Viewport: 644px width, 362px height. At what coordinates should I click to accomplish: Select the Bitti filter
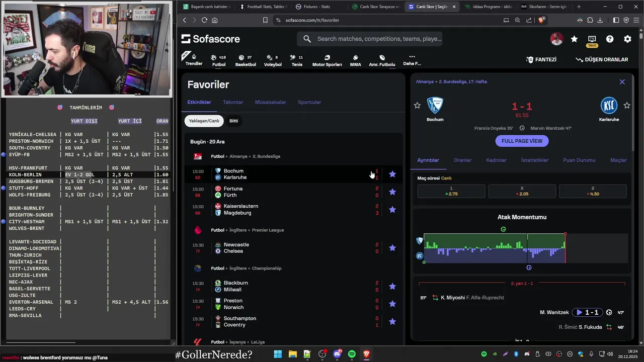click(233, 121)
